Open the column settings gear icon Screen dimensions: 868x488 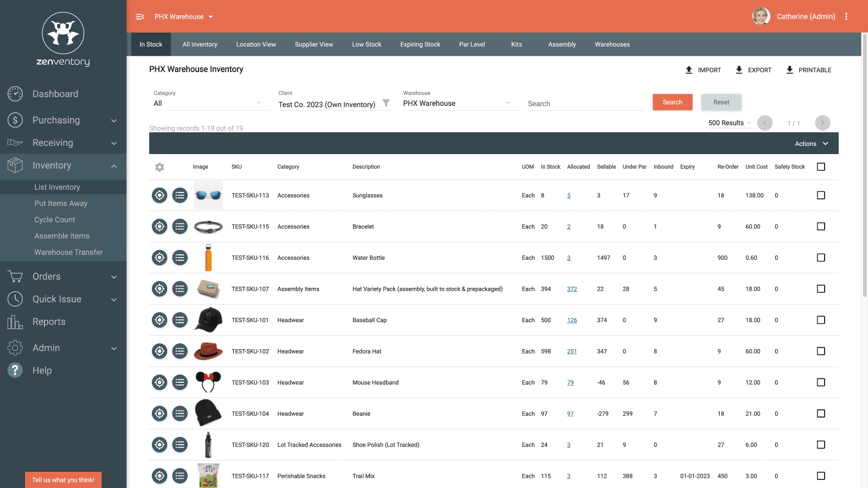tap(159, 167)
